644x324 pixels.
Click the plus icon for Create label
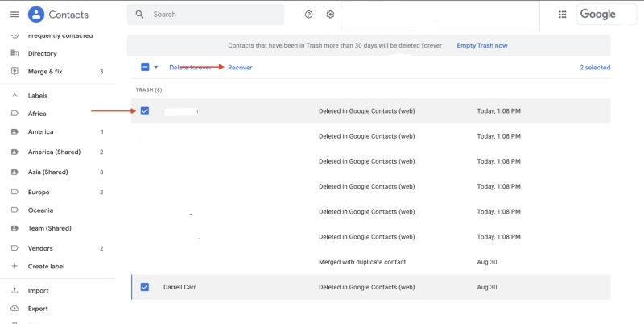point(14,266)
